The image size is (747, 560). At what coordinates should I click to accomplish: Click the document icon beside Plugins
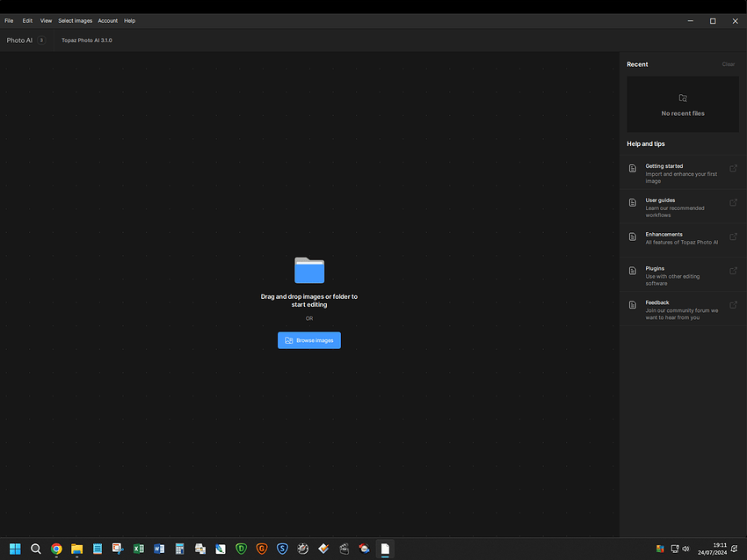(633, 271)
